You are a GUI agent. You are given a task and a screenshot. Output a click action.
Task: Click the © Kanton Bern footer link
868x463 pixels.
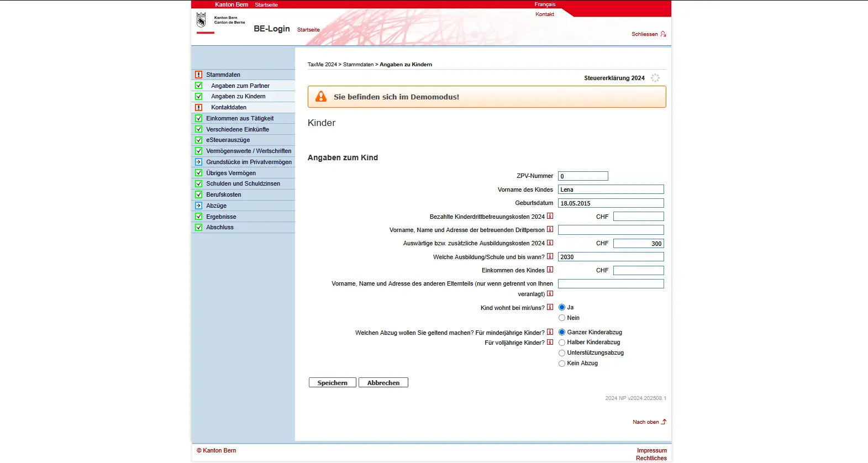pyautogui.click(x=217, y=450)
